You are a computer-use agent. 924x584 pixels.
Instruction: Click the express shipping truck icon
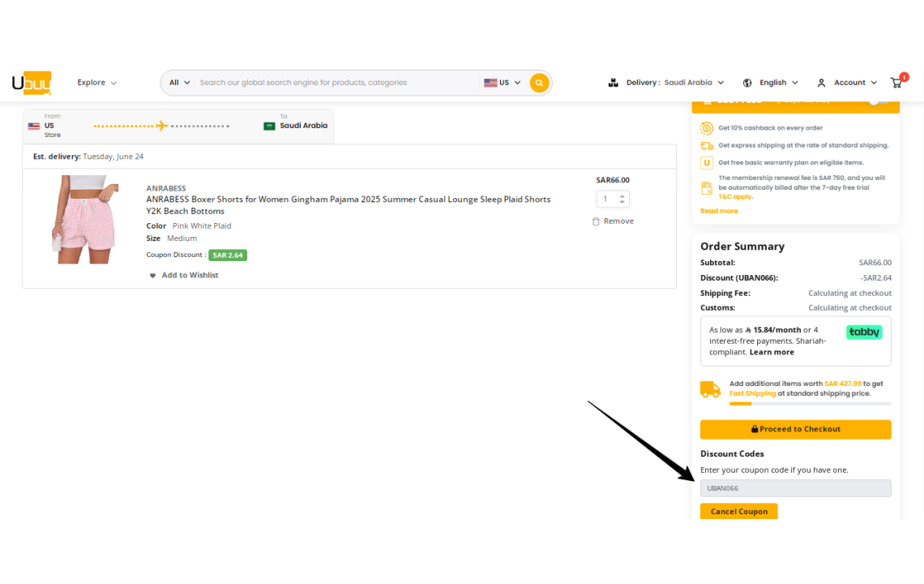click(x=707, y=146)
